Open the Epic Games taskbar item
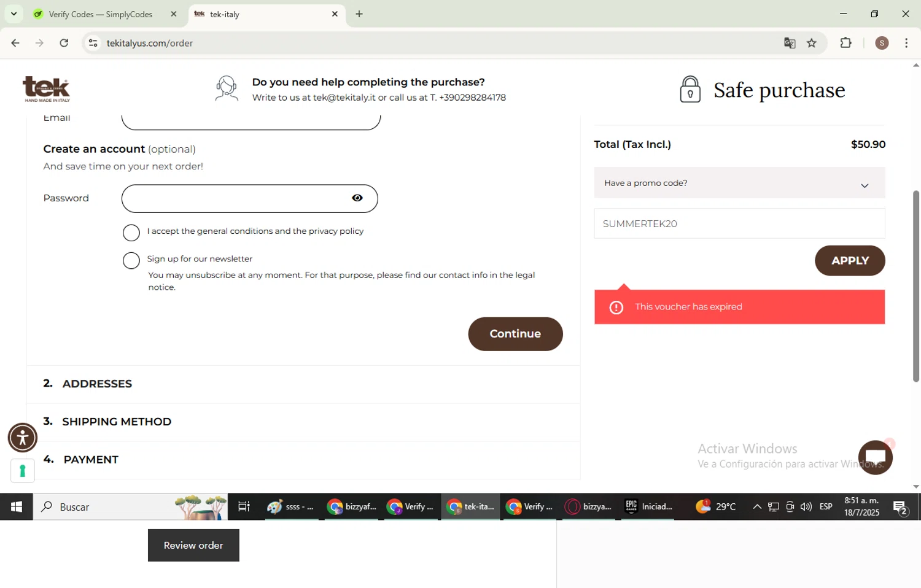The height and width of the screenshot is (588, 921). pos(648,506)
